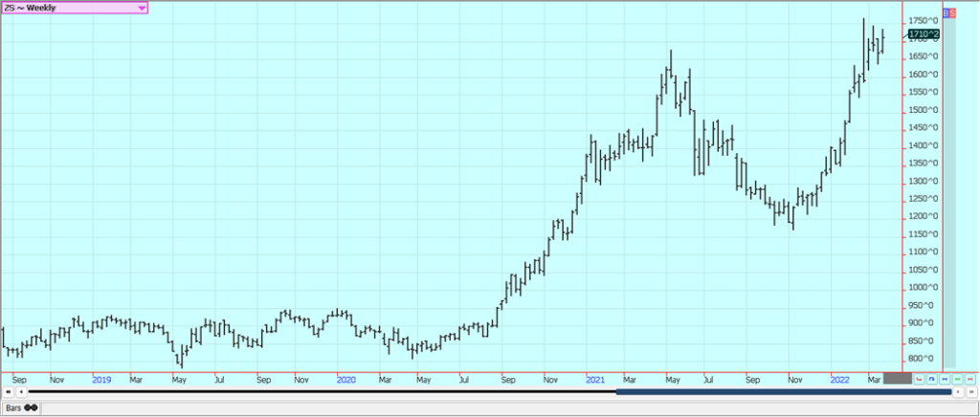Click the vertical price scale strip under B S

pyautogui.click(x=949, y=193)
